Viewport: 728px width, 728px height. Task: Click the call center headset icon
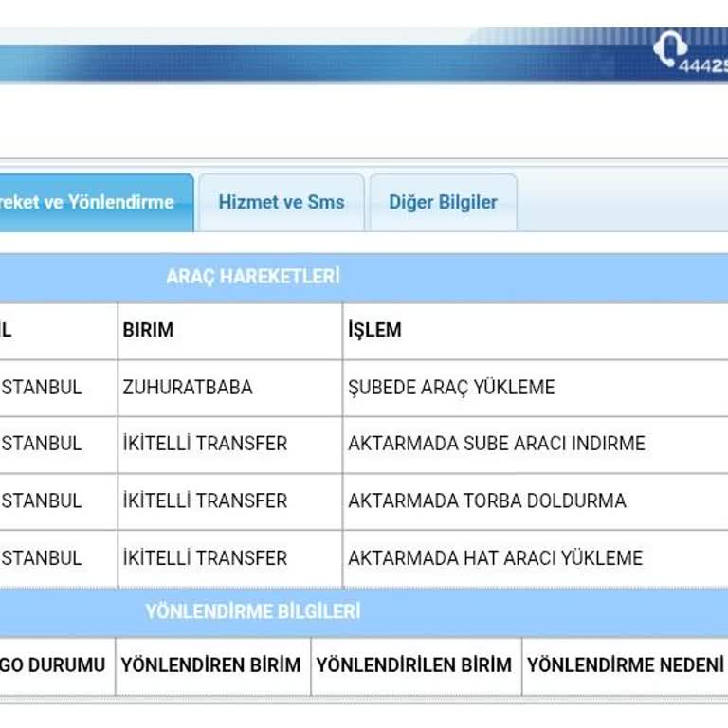(670, 47)
